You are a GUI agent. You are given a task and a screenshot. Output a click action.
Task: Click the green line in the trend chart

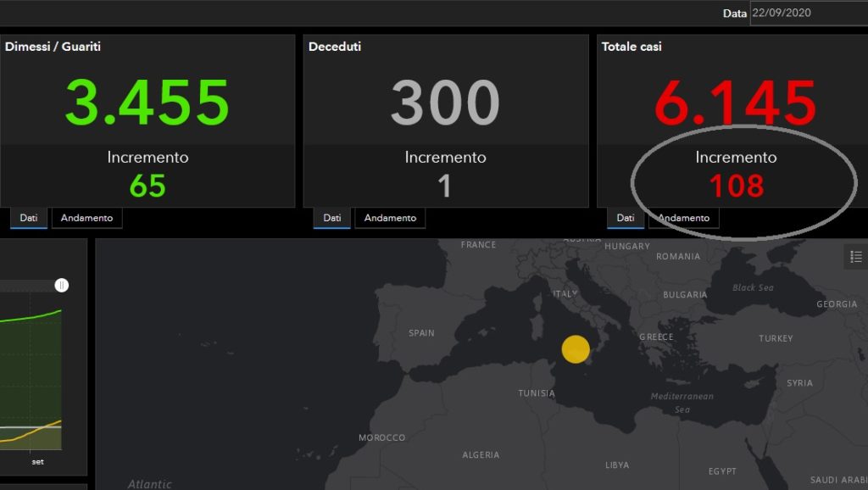[x=34, y=318]
